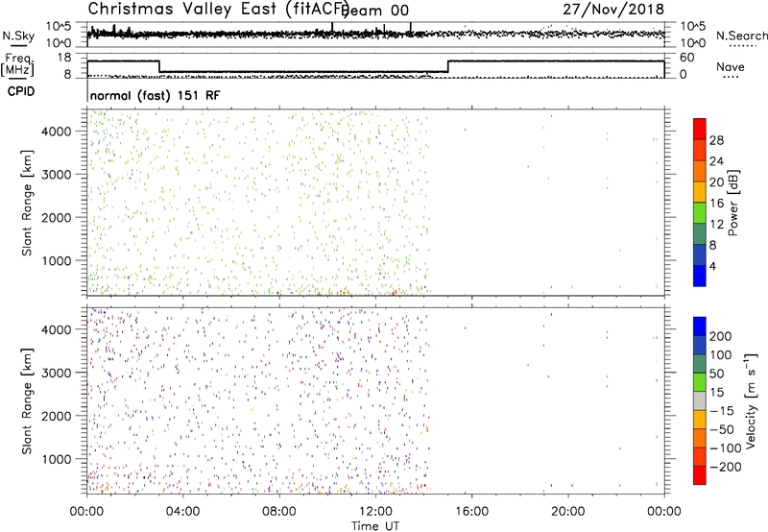Click the dotted line sample under Nave
The image size is (768, 532).
pyautogui.click(x=731, y=77)
